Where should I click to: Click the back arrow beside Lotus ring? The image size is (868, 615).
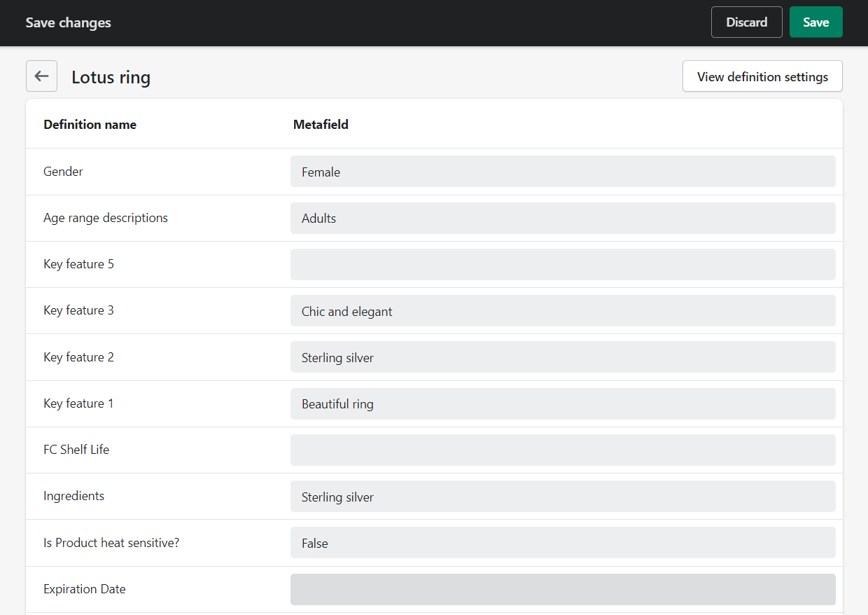click(41, 76)
